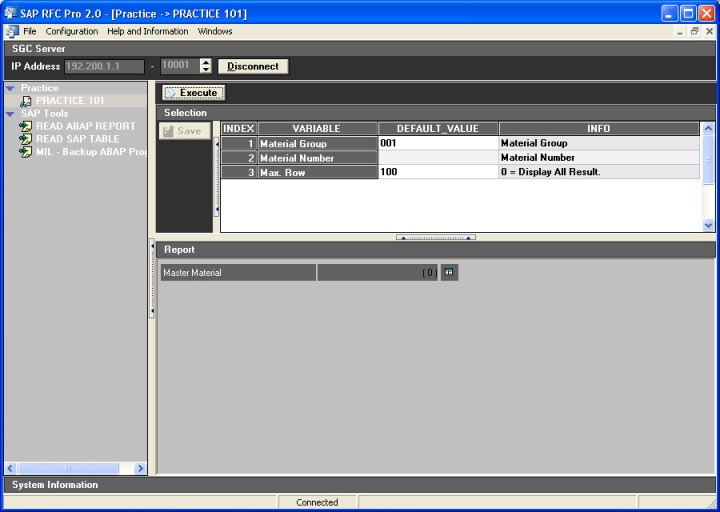Screen dimensions: 720x512
Task: Click the app icon left of File menu
Action: point(11,31)
